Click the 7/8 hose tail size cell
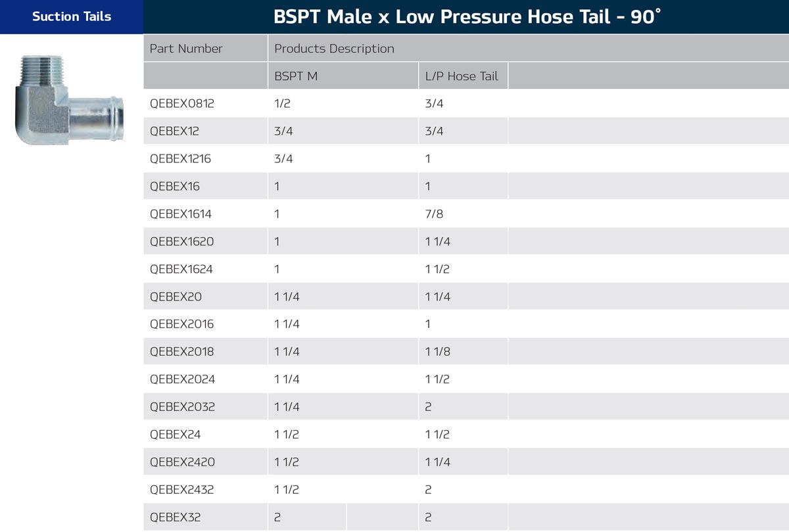The width and height of the screenshot is (789, 532). [x=434, y=214]
